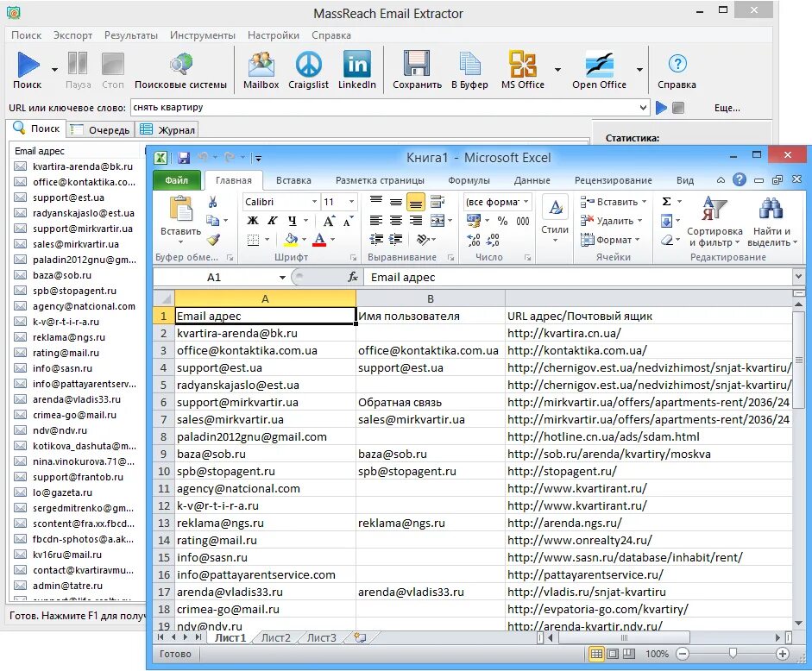Image resolution: width=812 pixels, height=671 pixels.
Task: Click small gray stop next to URL field
Action: tap(678, 108)
